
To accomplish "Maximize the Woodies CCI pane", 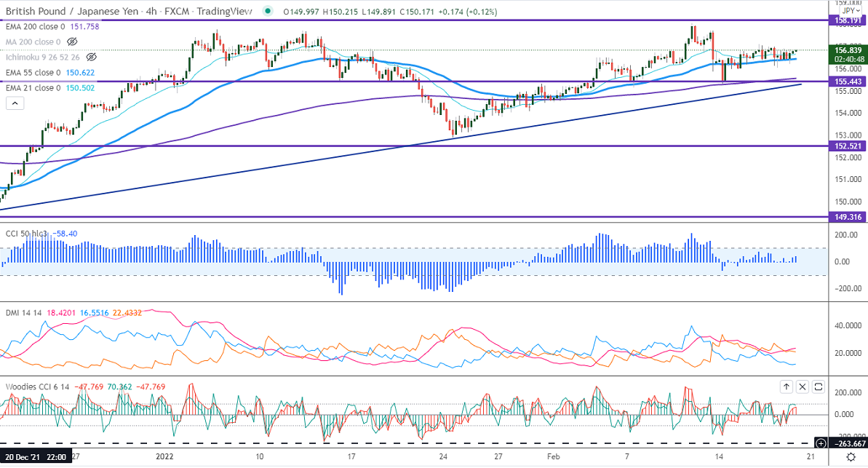I will (819, 386).
